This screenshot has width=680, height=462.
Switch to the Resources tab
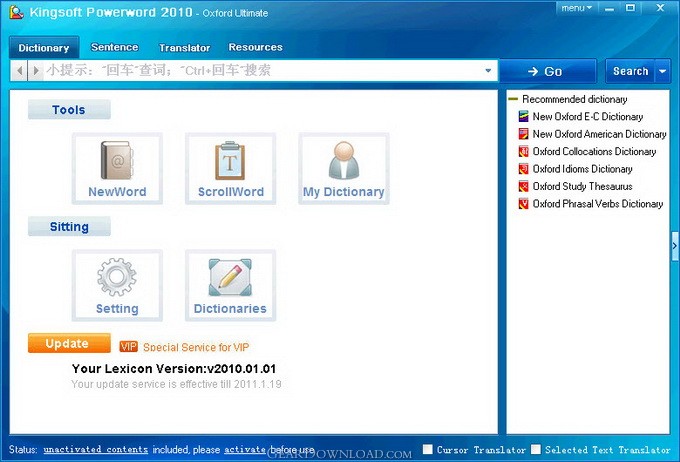[255, 47]
